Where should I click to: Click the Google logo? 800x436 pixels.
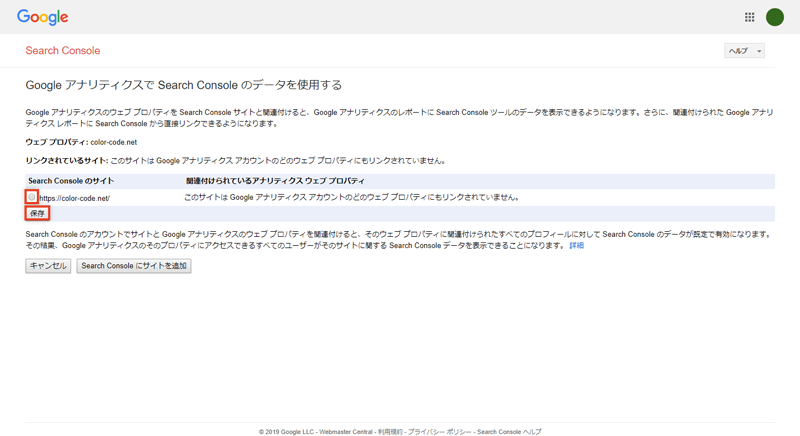pyautogui.click(x=42, y=17)
